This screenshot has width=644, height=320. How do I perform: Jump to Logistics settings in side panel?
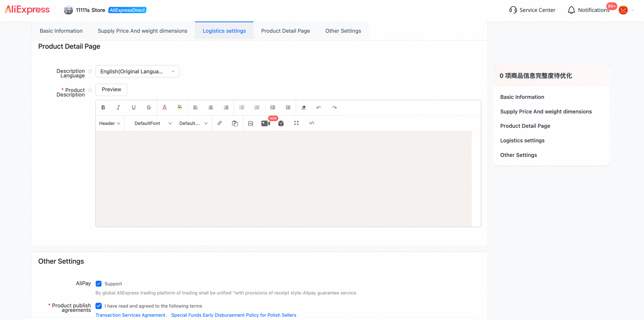tap(522, 141)
